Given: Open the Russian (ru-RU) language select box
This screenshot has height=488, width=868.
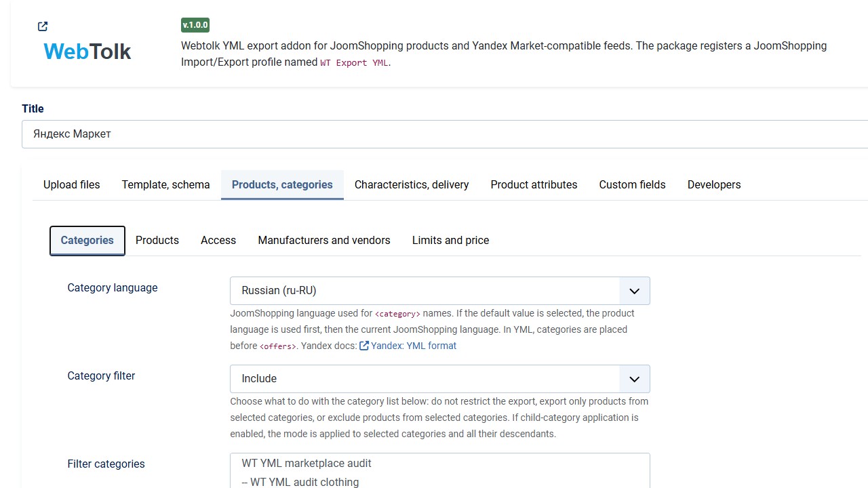Looking at the screenshot, I should click(x=440, y=291).
